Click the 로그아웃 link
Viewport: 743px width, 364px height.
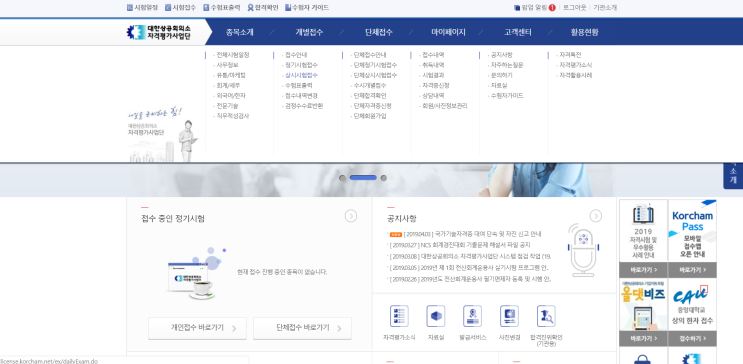(x=574, y=8)
